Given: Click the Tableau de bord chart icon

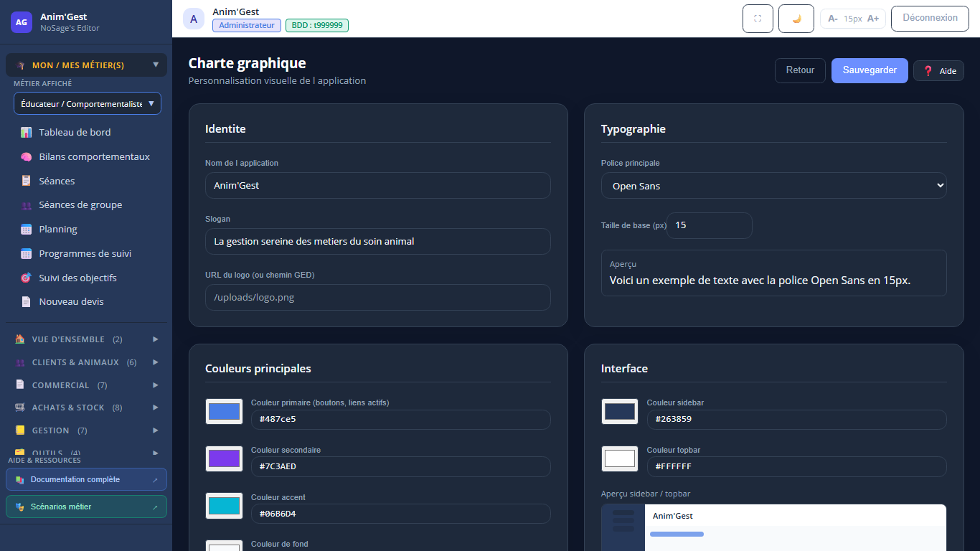Looking at the screenshot, I should 26,133.
